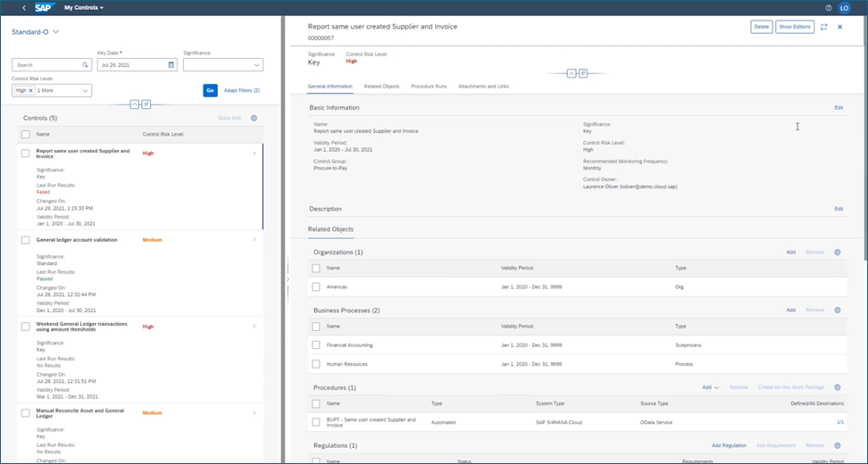Open Controls table settings gear
This screenshot has width=868, height=464.
tap(255, 118)
